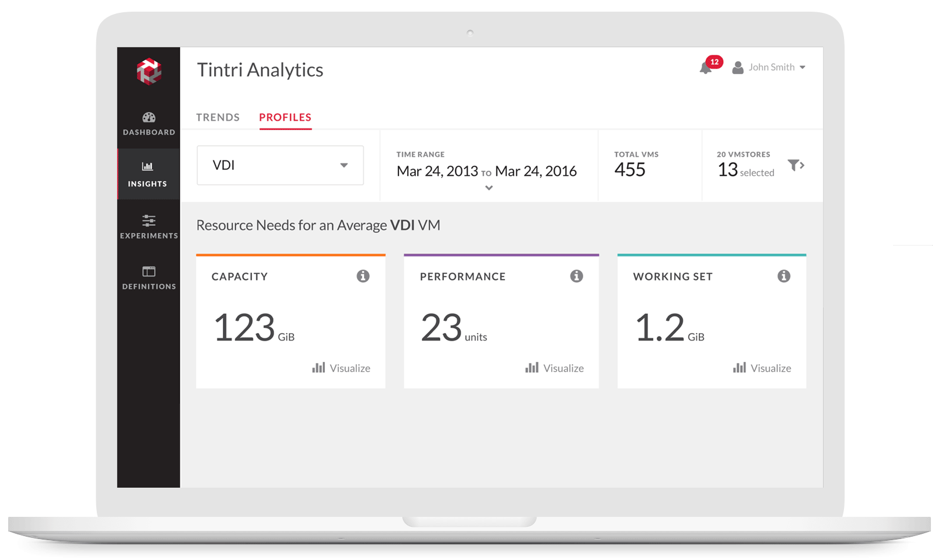Open the Definitions table icon
Image resolution: width=942 pixels, height=560 pixels.
pos(149,271)
